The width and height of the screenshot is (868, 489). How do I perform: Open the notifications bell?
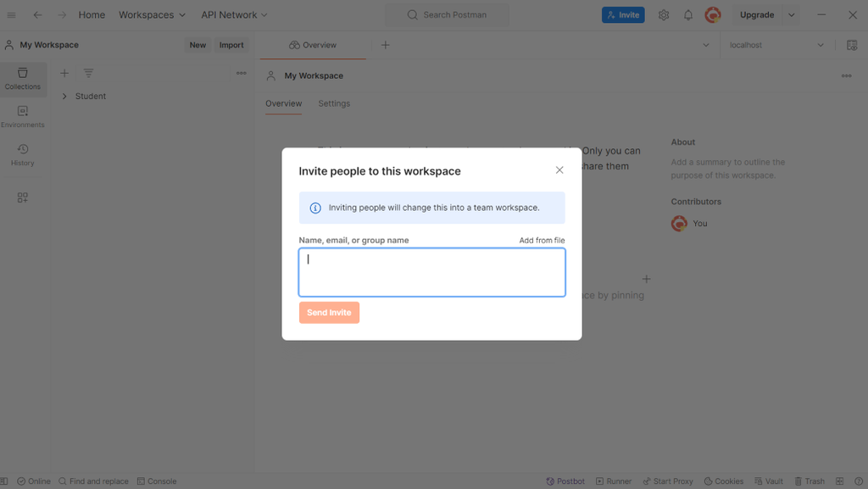tap(688, 15)
